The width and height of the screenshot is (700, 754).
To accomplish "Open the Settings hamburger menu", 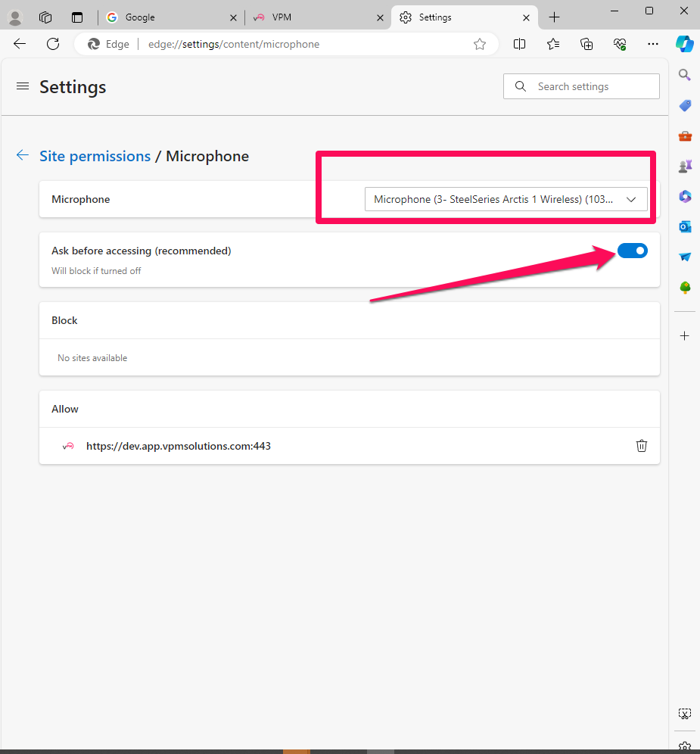I will pos(23,86).
